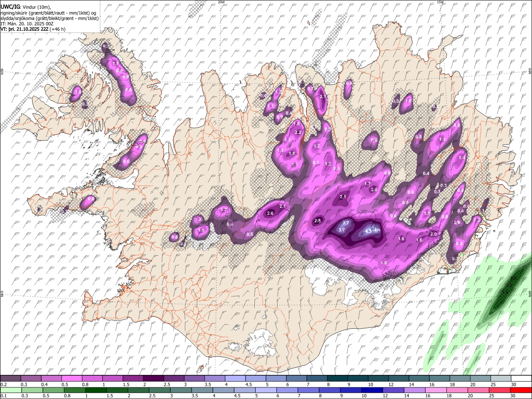Image resolution: width=532 pixels, height=399 pixels.
Task: Select the dark mauve 0.2 swatch in upper legend
Action: 10,378
